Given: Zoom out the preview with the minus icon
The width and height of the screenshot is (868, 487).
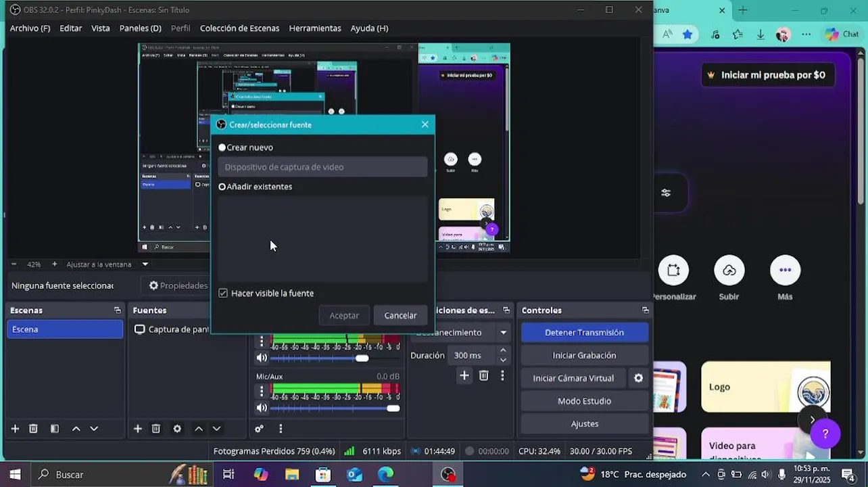Looking at the screenshot, I should click(x=14, y=264).
